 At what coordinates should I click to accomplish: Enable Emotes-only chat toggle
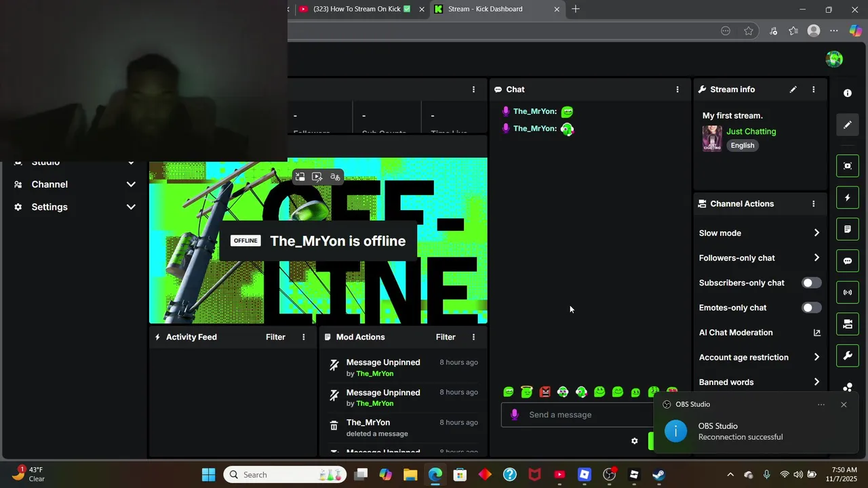812,308
